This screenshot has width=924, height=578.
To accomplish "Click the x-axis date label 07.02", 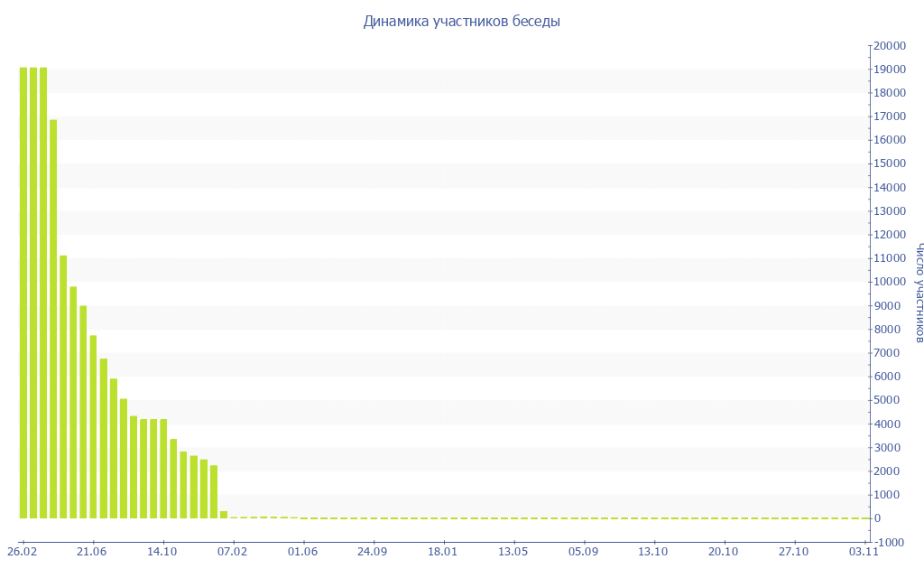I will tap(233, 552).
